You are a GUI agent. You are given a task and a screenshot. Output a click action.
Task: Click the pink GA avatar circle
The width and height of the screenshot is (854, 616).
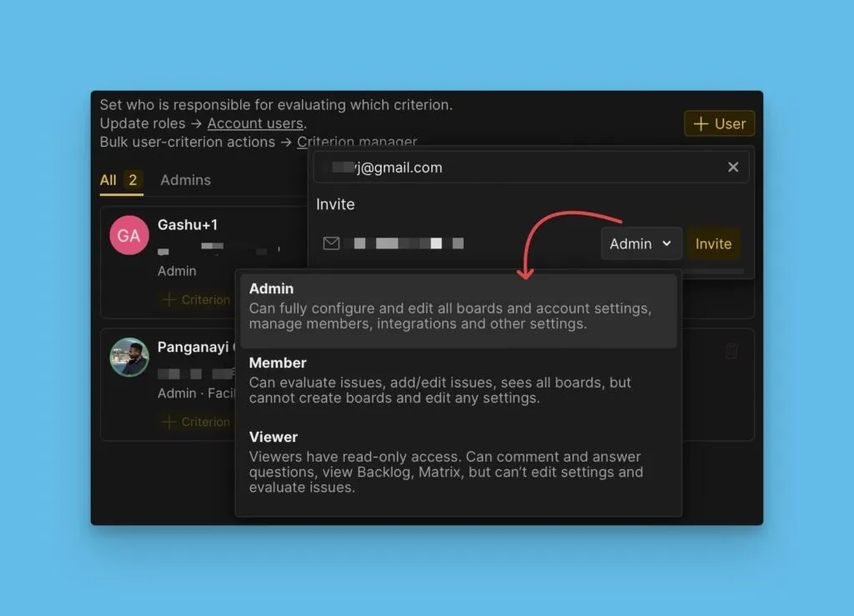point(128,235)
